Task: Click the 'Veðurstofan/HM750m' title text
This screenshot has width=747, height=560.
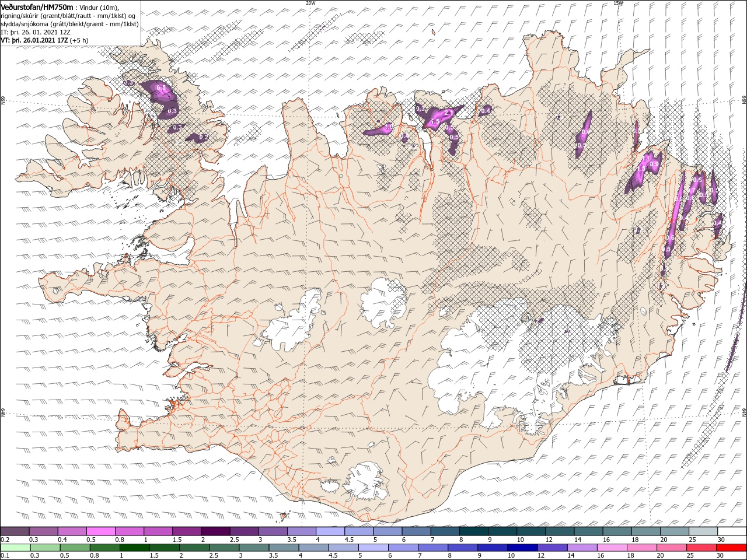Action: (x=37, y=6)
